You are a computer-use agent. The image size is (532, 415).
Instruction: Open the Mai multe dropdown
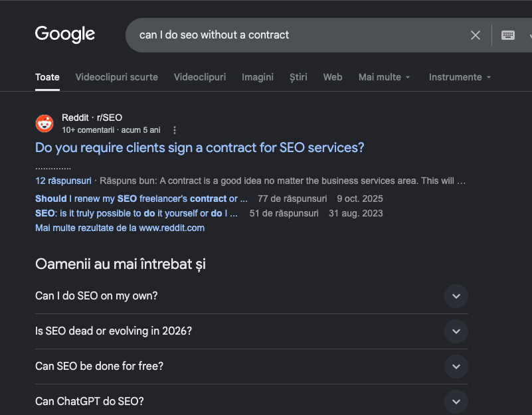tap(384, 77)
